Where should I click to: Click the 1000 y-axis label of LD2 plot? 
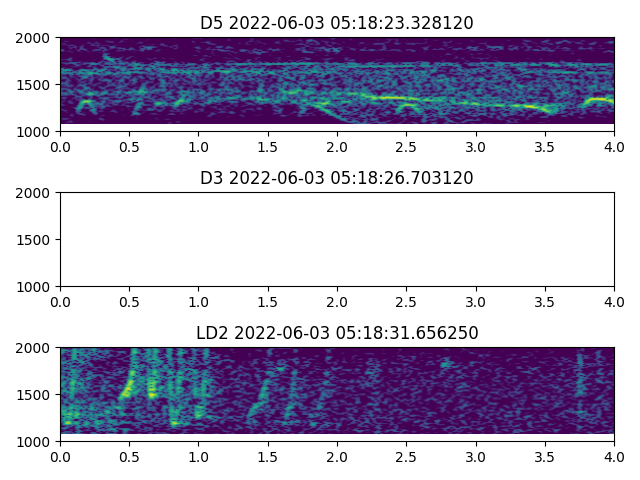click(x=36, y=441)
